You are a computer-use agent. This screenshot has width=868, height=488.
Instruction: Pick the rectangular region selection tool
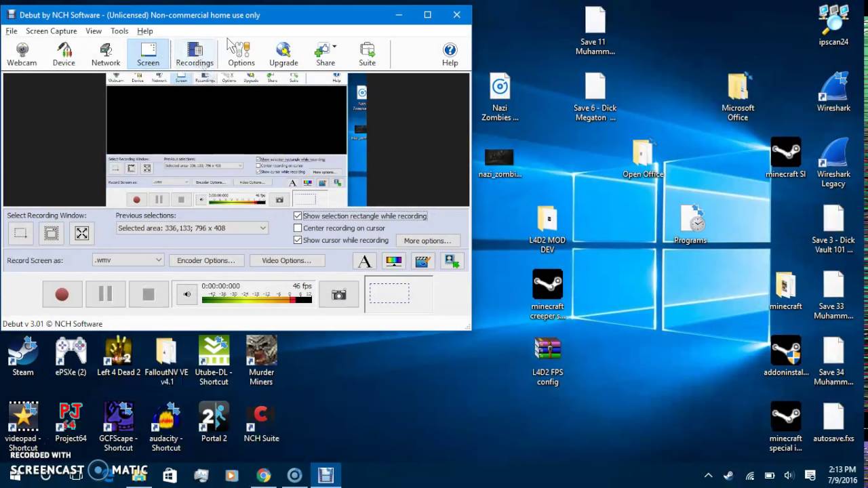20,233
